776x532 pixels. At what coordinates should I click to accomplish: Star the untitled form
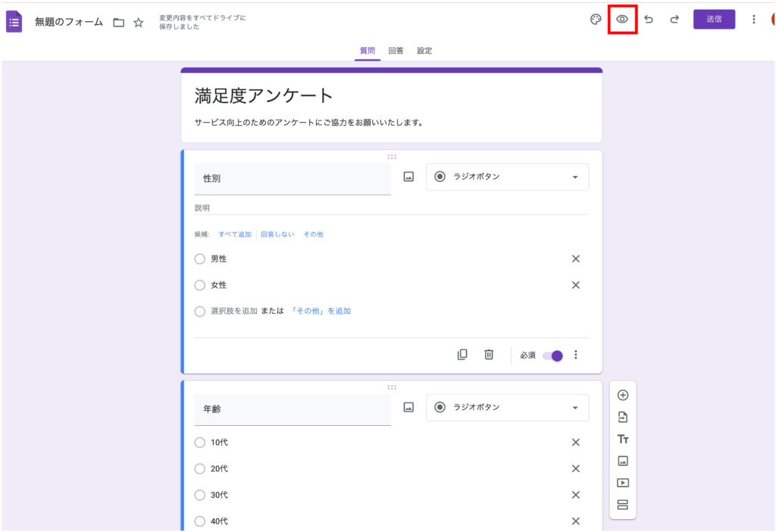(x=139, y=22)
